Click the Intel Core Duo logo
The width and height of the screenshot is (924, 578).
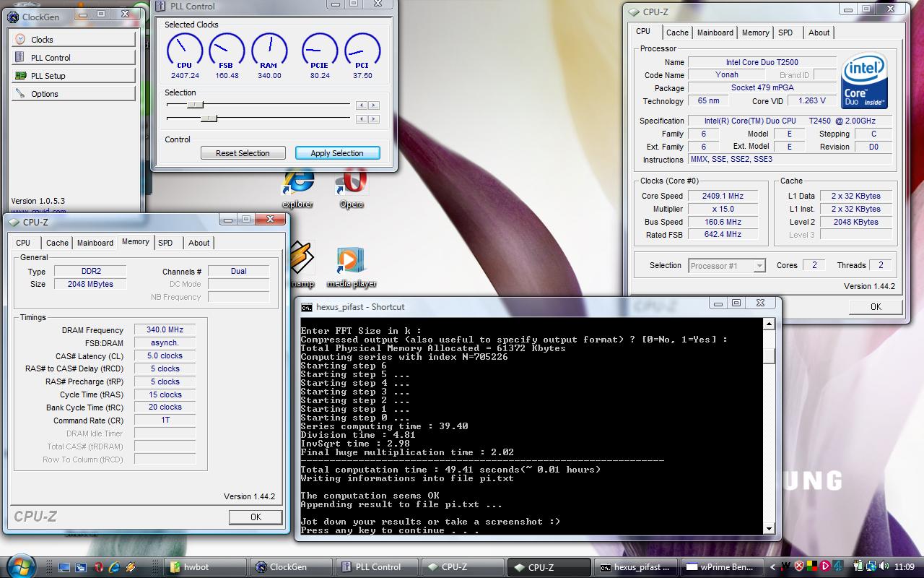coord(865,80)
